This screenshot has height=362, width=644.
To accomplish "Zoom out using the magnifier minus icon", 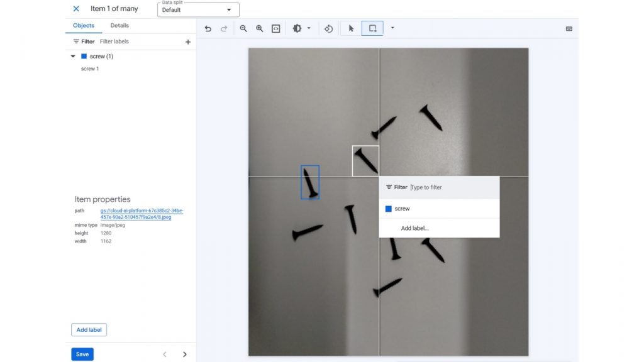I will (x=243, y=28).
